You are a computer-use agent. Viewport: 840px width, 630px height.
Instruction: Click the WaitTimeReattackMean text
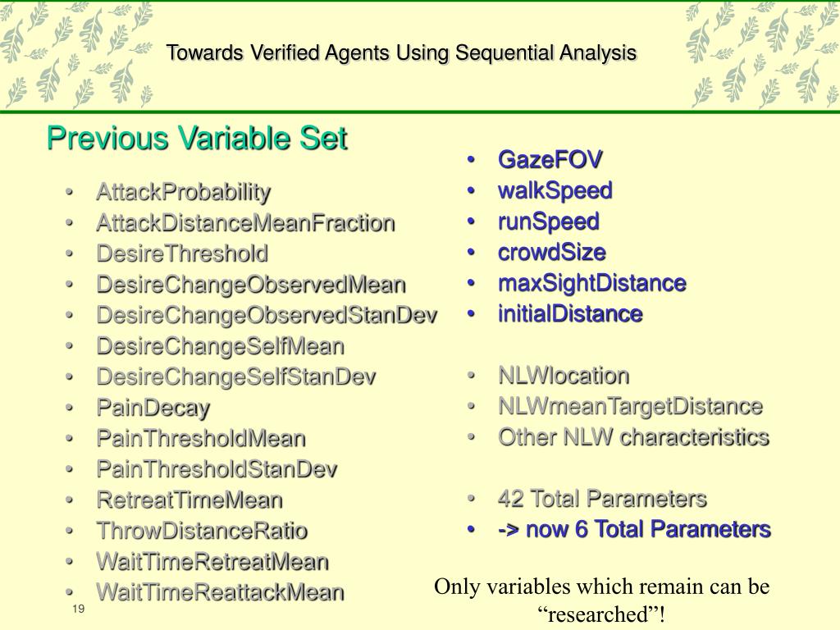(220, 592)
